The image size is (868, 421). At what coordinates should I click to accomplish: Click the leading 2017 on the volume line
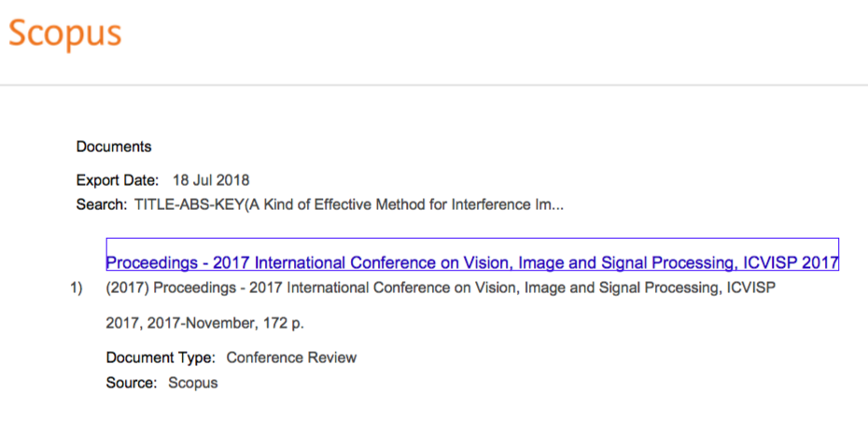[121, 324]
